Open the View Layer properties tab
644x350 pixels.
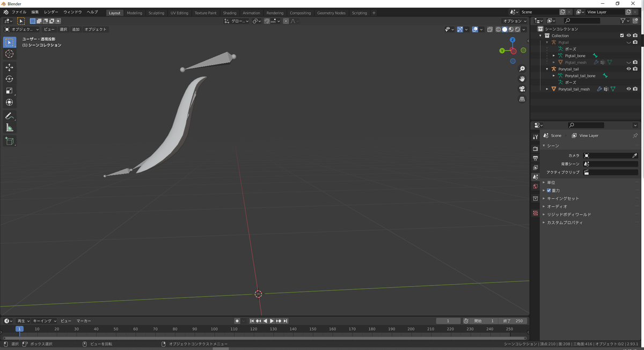click(535, 167)
